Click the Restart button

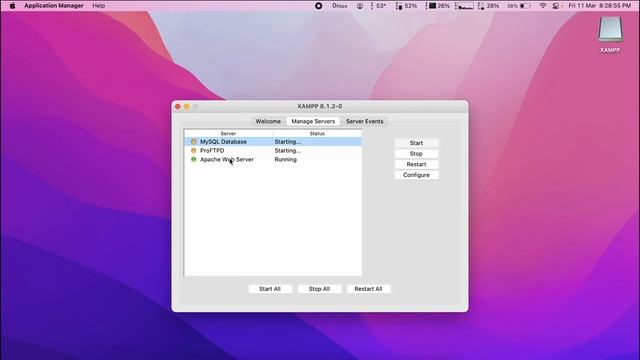[x=416, y=164]
